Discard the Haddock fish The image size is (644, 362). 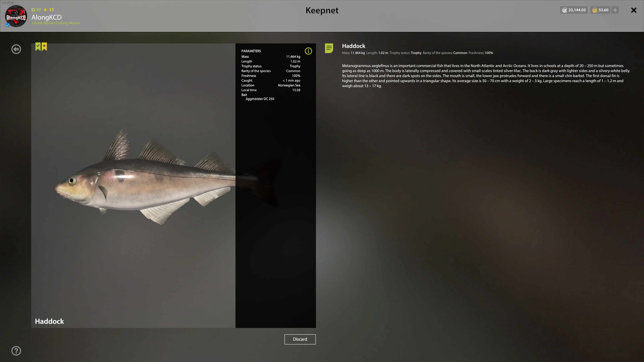[x=300, y=339]
